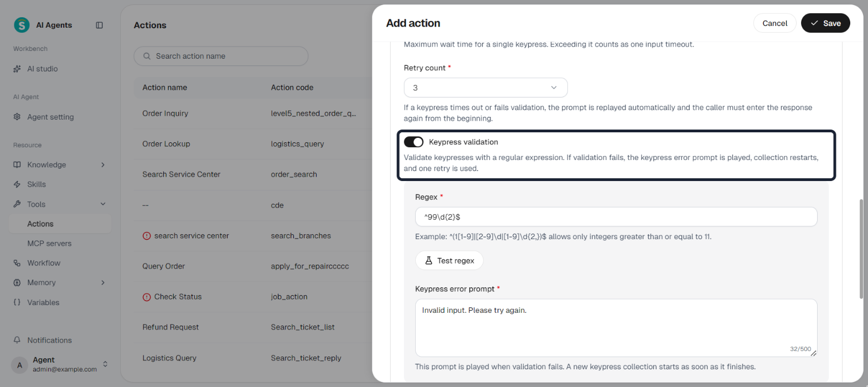868x387 pixels.
Task: Save the new action
Action: tap(825, 23)
